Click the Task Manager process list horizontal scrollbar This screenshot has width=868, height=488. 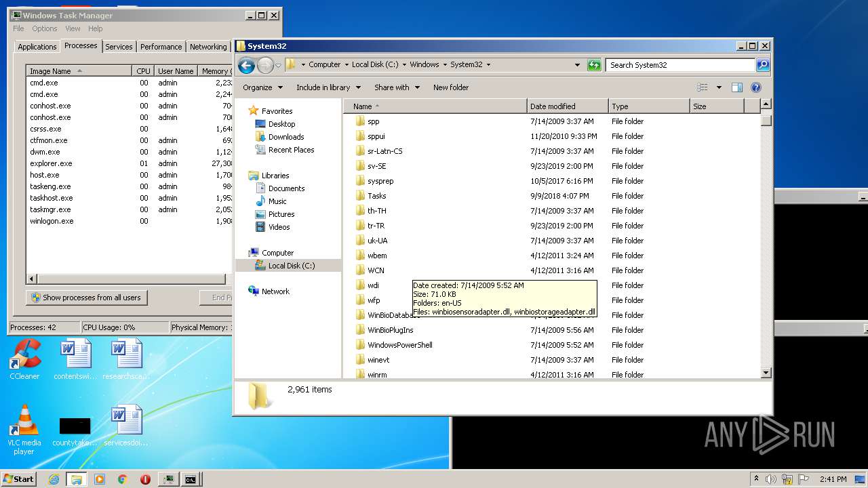(130, 279)
